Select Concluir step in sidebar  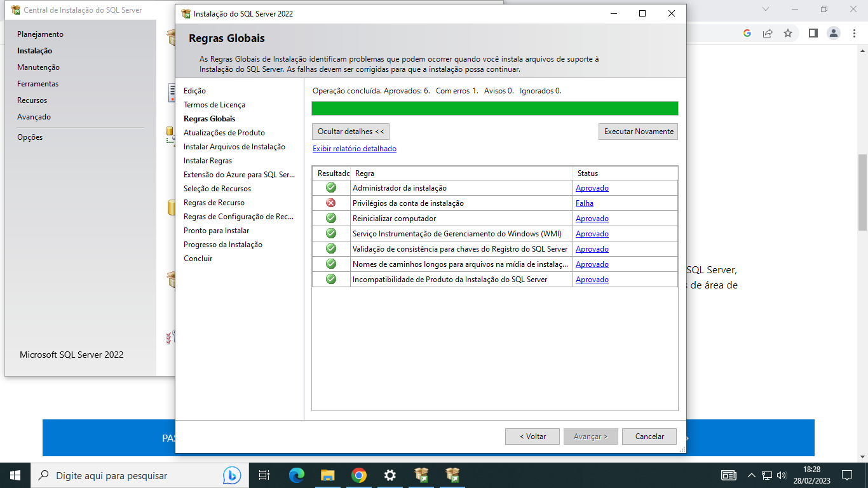click(x=198, y=259)
